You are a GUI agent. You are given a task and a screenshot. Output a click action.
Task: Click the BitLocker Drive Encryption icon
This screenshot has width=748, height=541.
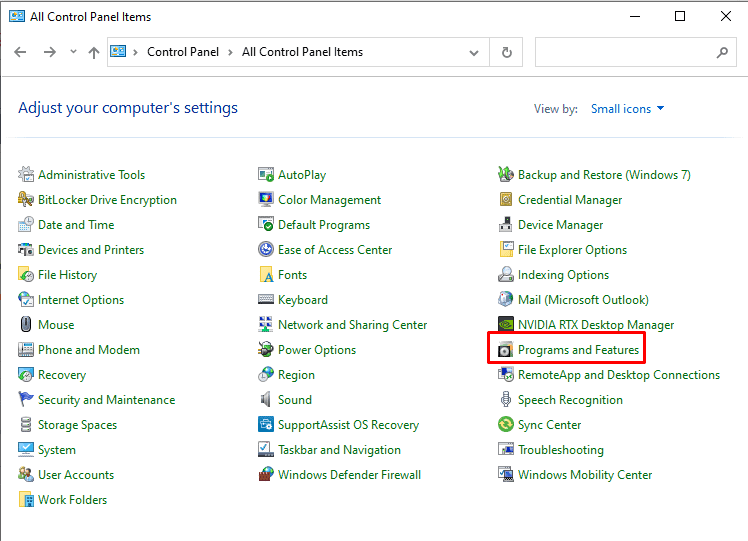pos(26,199)
